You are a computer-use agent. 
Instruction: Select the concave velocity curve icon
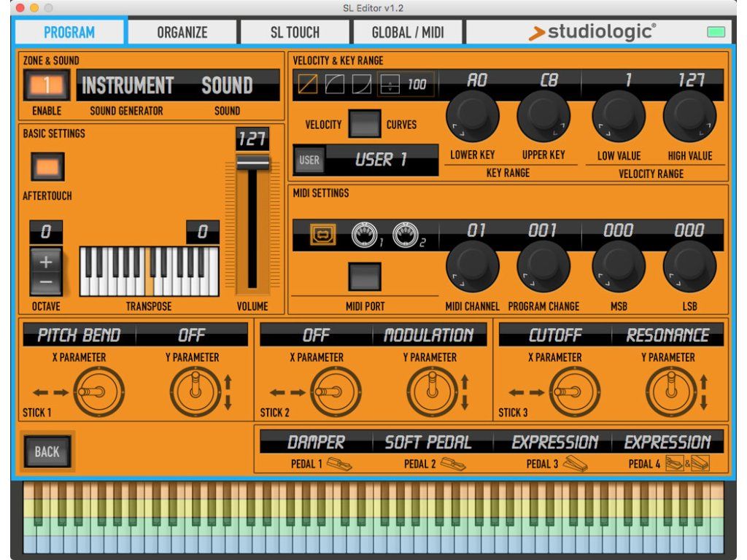click(x=362, y=85)
